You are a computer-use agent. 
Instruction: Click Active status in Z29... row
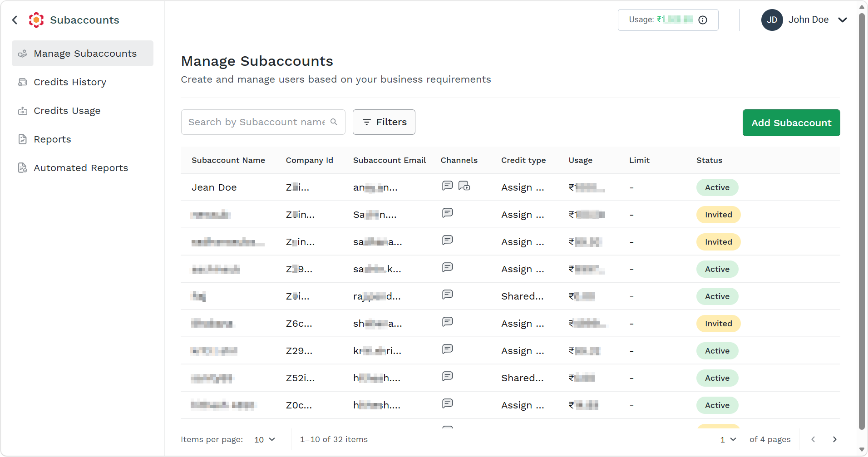point(717,351)
